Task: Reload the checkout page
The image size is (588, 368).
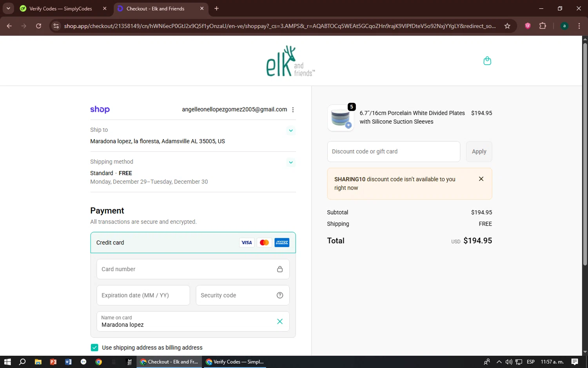Action: coord(38,26)
